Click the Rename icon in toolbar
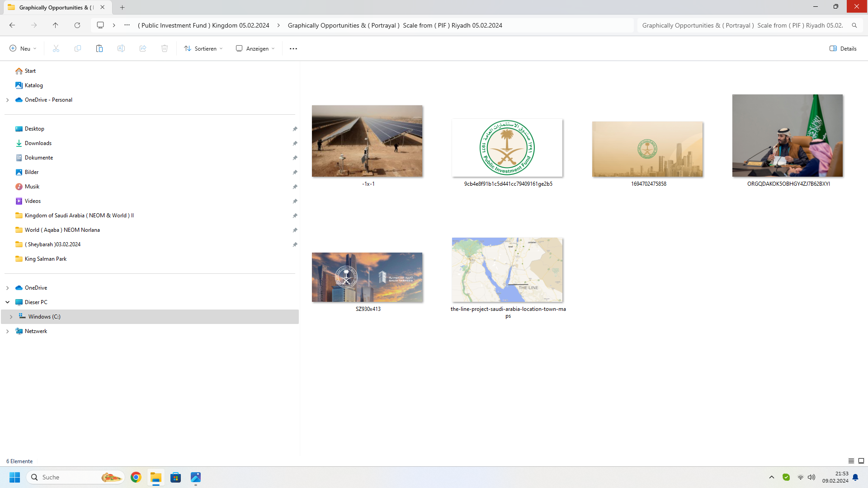Image resolution: width=868 pixels, height=488 pixels. coord(121,48)
